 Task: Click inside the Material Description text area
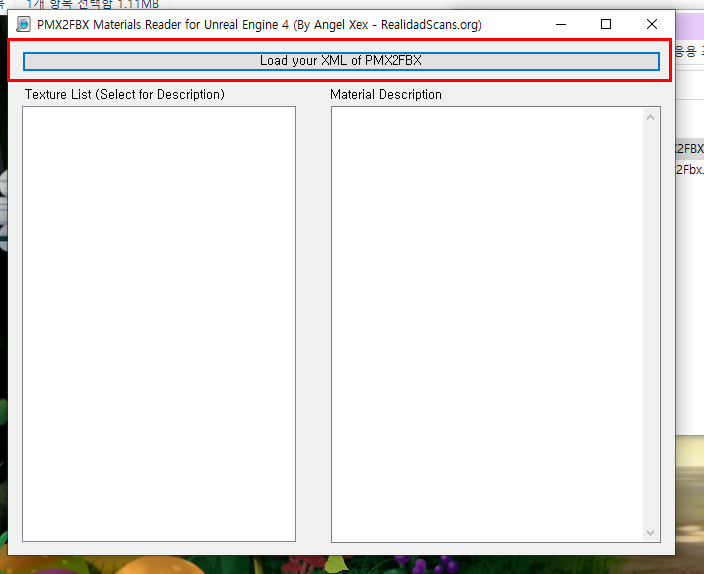(488, 324)
